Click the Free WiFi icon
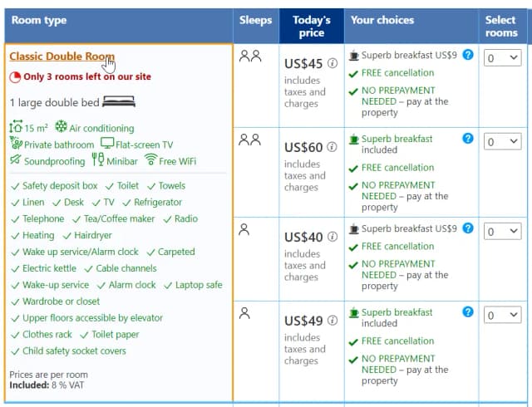 coord(150,159)
